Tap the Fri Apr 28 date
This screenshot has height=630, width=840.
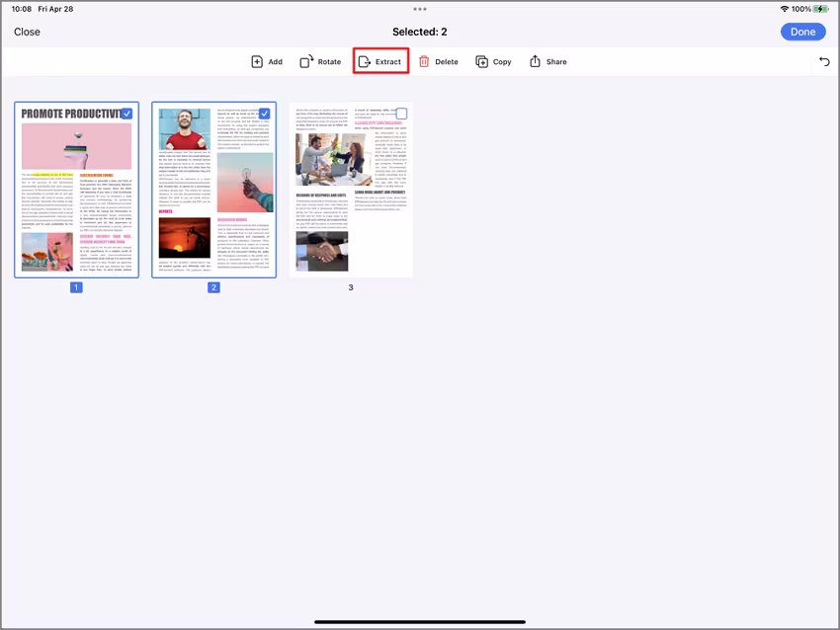pos(55,9)
